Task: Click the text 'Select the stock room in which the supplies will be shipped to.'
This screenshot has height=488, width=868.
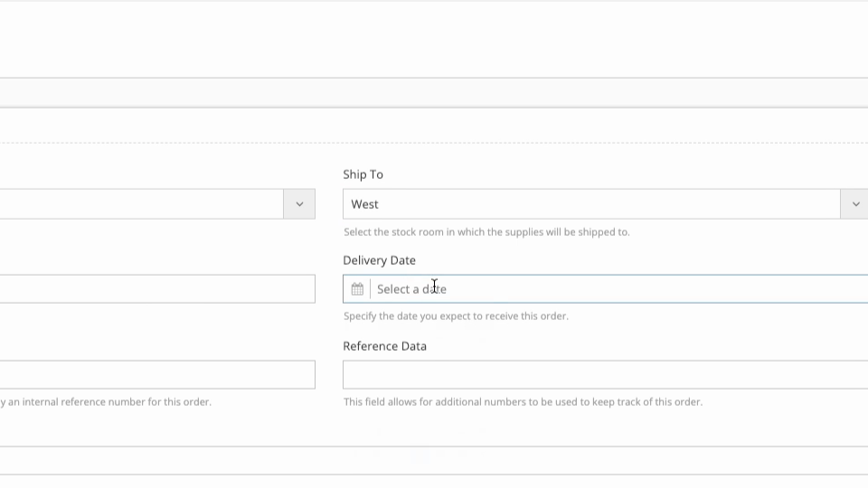Action: pos(486,232)
